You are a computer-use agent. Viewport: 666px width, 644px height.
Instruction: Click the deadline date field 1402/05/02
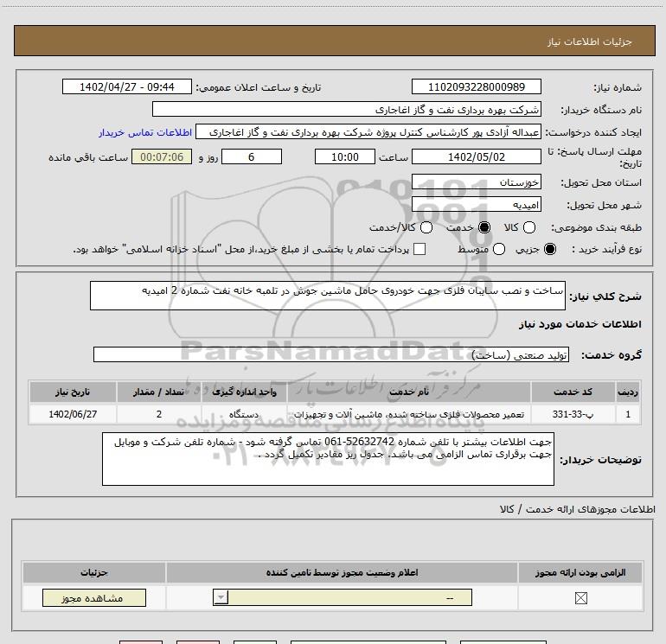[x=476, y=156]
